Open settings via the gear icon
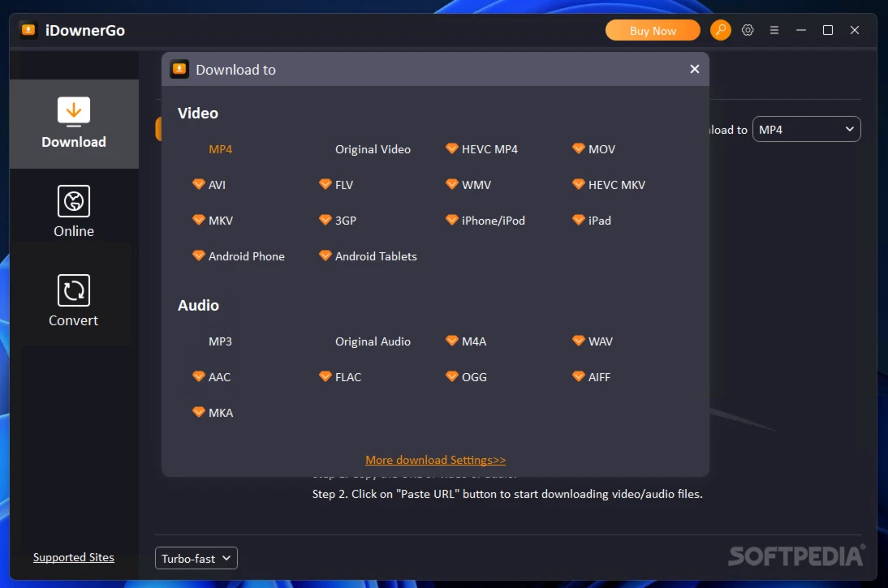 click(748, 31)
